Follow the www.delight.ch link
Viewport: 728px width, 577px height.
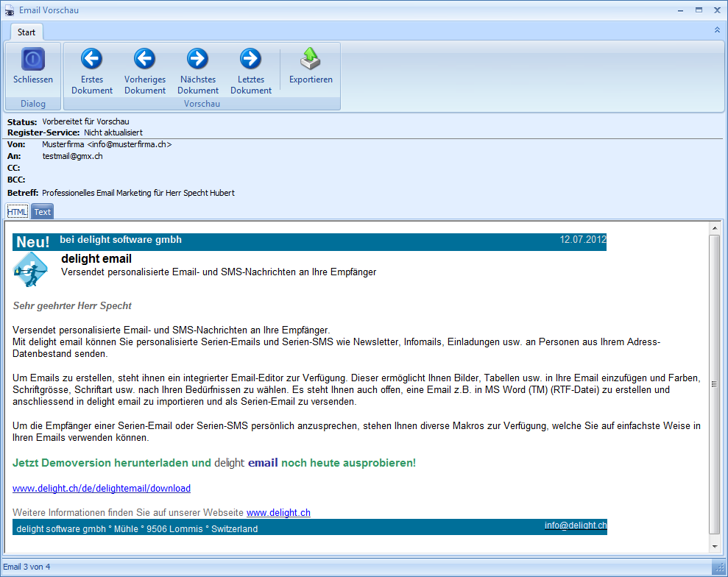278,513
